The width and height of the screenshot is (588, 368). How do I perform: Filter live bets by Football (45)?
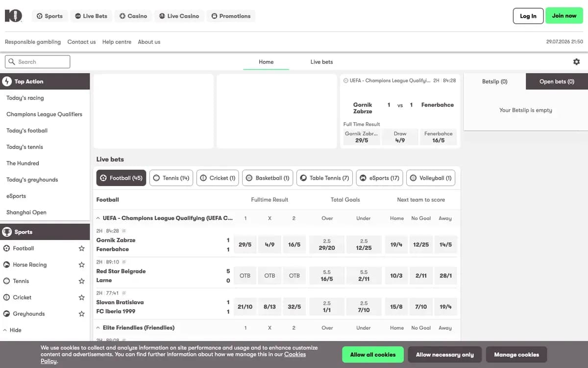[121, 178]
